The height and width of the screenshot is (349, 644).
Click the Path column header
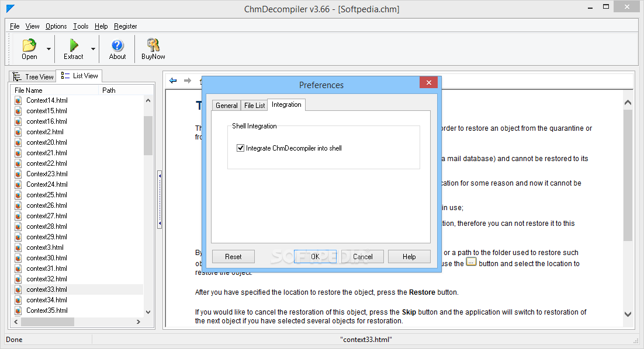pos(126,90)
